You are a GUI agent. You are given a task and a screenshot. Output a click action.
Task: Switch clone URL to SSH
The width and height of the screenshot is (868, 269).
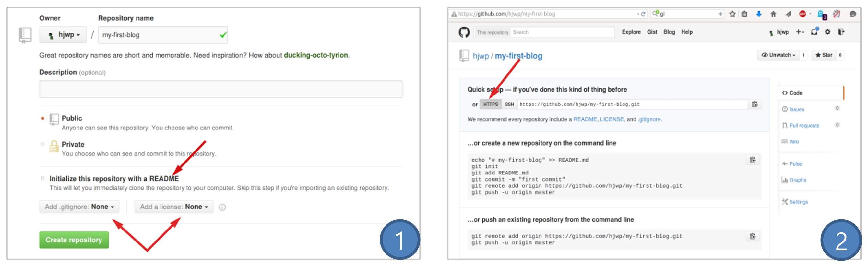pyautogui.click(x=509, y=104)
